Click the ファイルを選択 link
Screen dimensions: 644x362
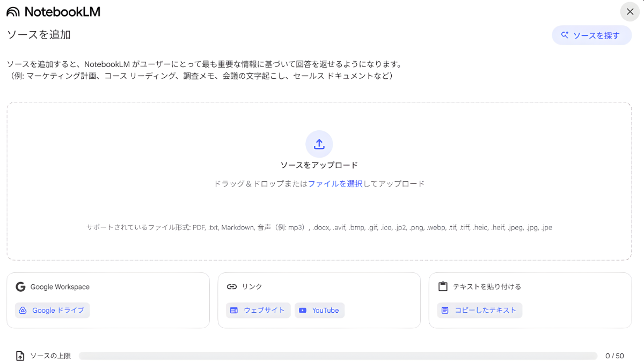[335, 183]
